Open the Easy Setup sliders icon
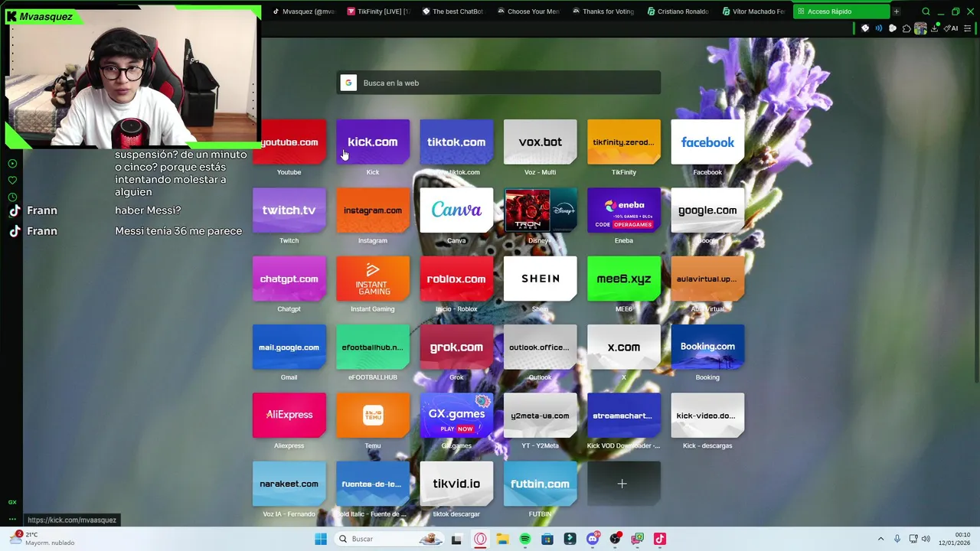Screen dimensions: 980x551 coord(968,28)
